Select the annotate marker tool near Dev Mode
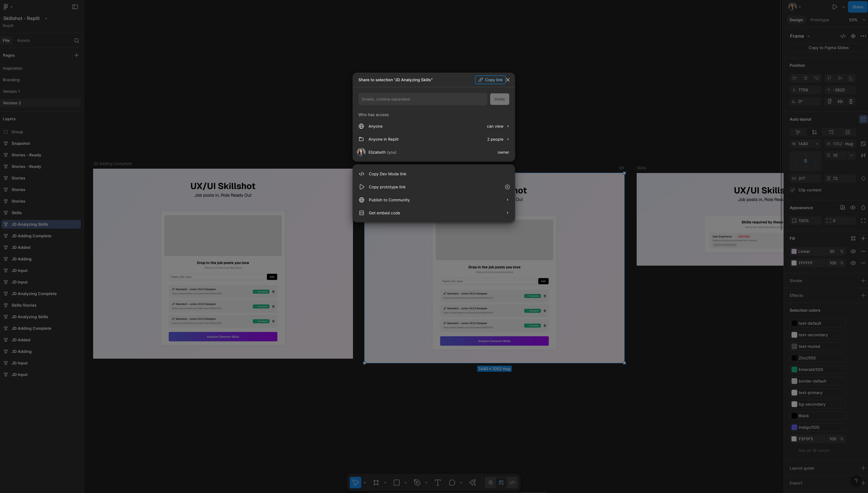Image resolution: width=868 pixels, height=493 pixels. coord(501,483)
